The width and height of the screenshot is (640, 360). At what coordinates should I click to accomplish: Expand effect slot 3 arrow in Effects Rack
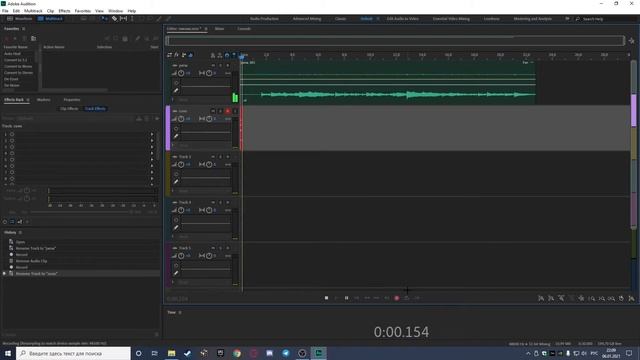click(x=152, y=147)
